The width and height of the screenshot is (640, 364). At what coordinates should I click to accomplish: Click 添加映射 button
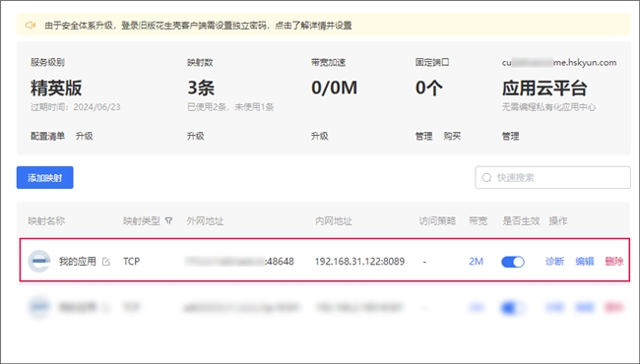[x=45, y=177]
